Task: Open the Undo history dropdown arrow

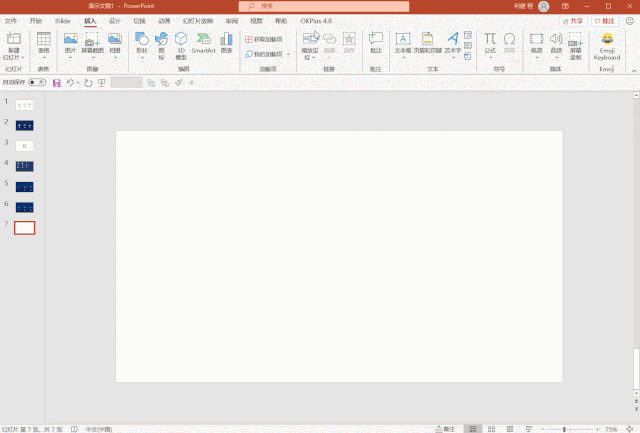Action: coord(78,83)
